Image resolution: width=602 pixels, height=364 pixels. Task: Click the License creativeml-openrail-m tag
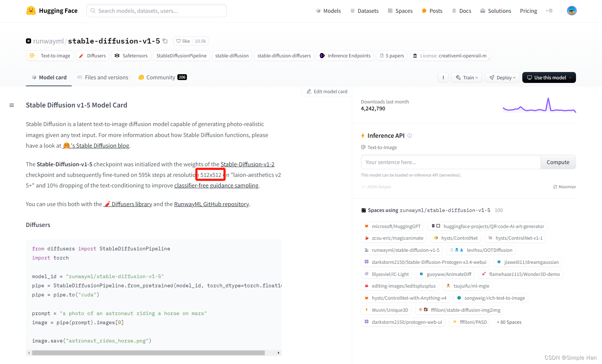(450, 56)
